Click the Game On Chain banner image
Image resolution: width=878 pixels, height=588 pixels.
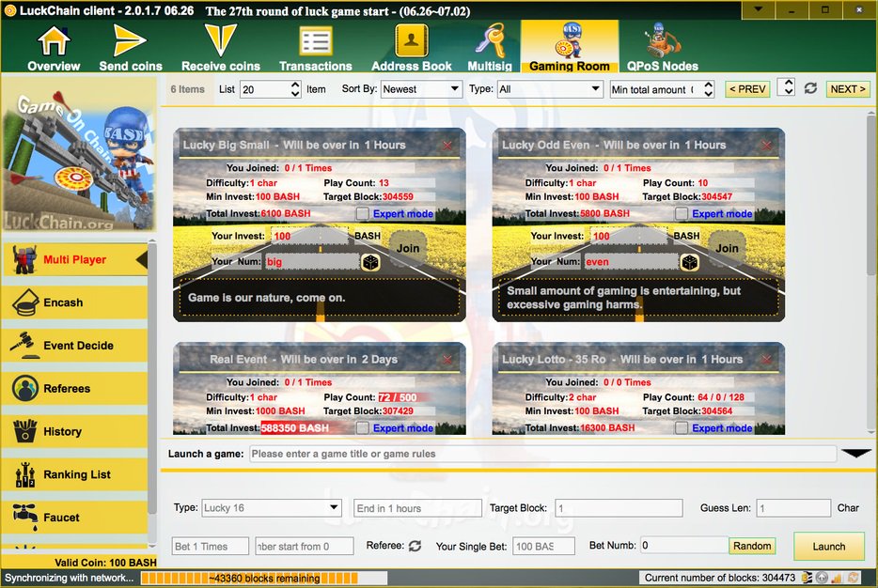(79, 154)
